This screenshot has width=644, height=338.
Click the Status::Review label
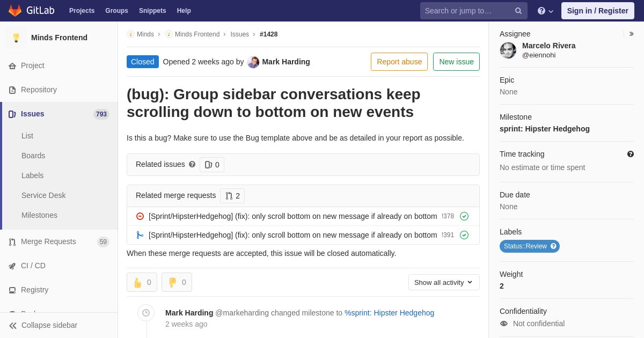click(x=530, y=246)
